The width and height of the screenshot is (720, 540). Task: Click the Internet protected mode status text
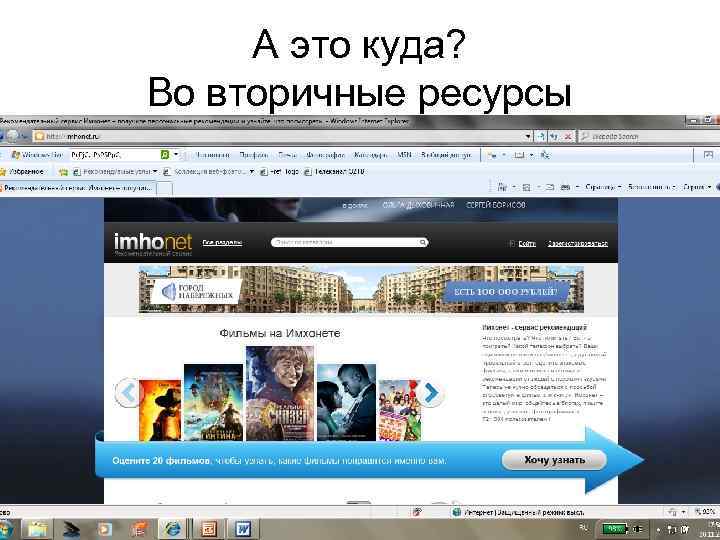[x=524, y=512]
